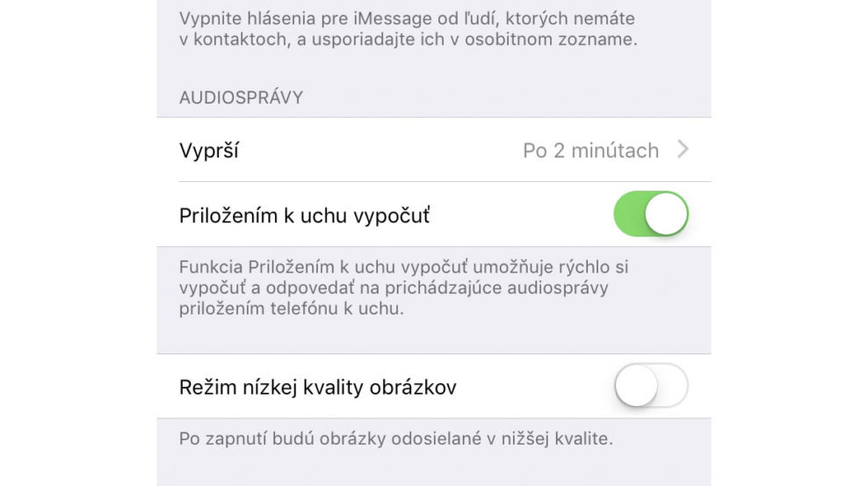Disable the Priložením k uchu vypočuť switch
The width and height of the screenshot is (868, 486).
[651, 214]
